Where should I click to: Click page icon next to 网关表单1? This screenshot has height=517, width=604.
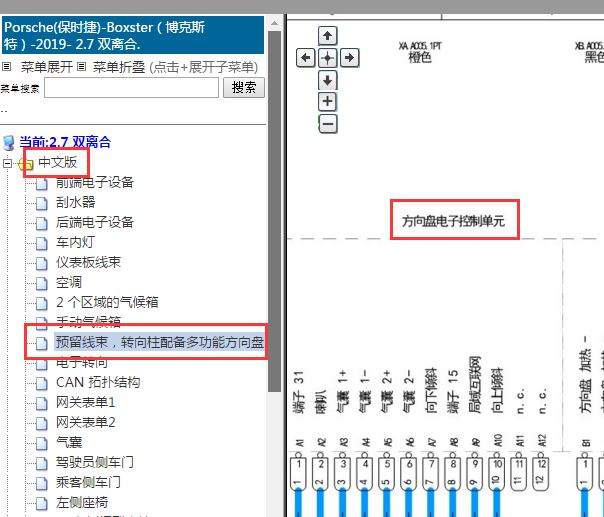click(x=42, y=403)
